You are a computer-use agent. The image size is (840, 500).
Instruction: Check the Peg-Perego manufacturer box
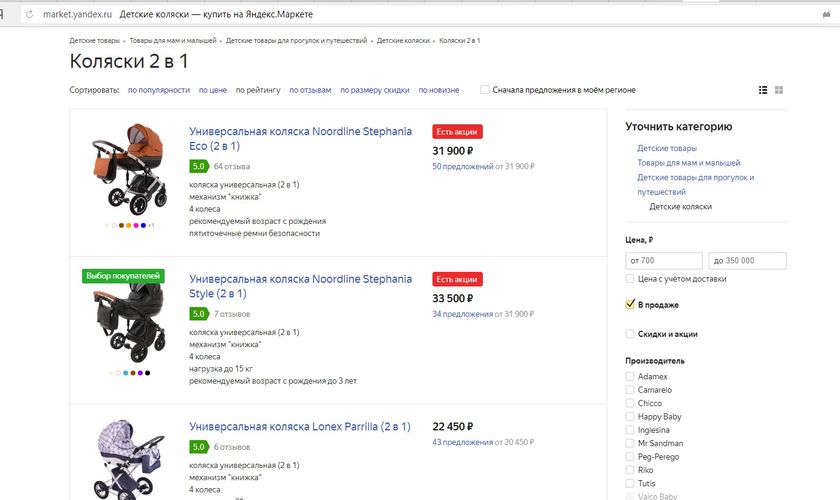click(630, 457)
